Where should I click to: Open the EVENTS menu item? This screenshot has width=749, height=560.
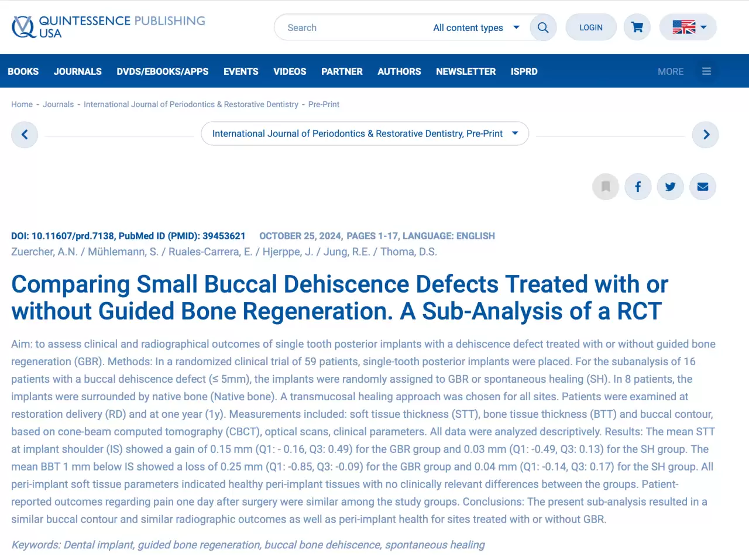pyautogui.click(x=240, y=71)
